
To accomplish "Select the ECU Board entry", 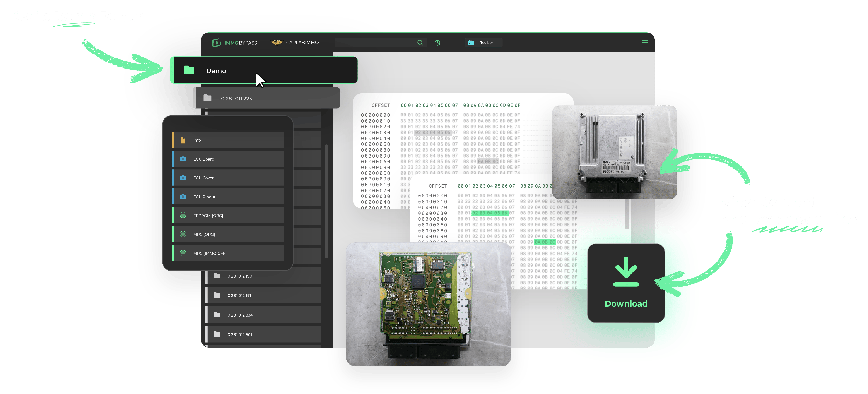I will (x=228, y=159).
